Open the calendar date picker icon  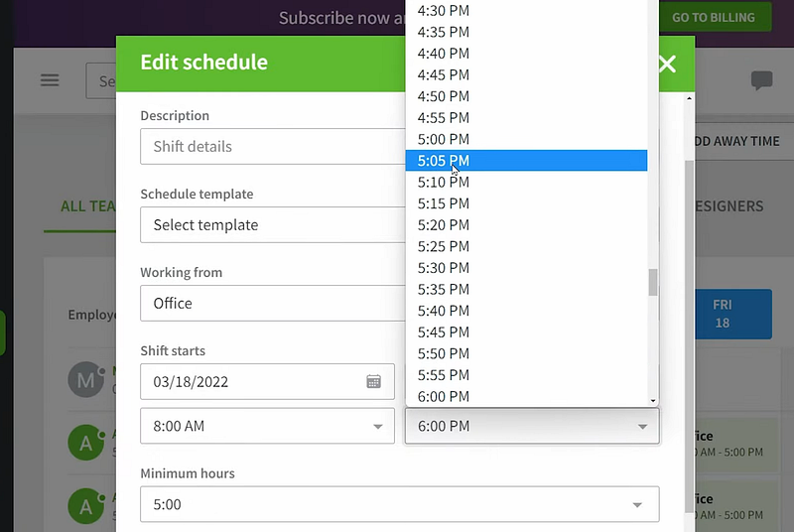click(x=374, y=382)
